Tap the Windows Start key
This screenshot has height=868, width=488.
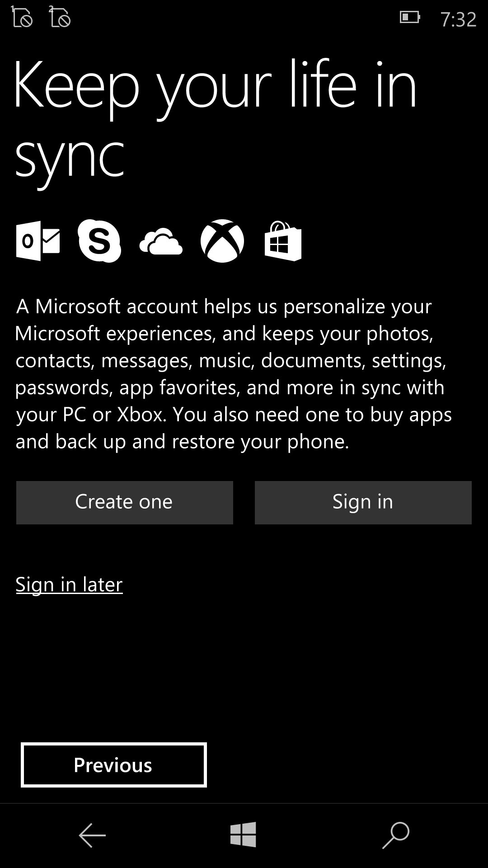(244, 835)
